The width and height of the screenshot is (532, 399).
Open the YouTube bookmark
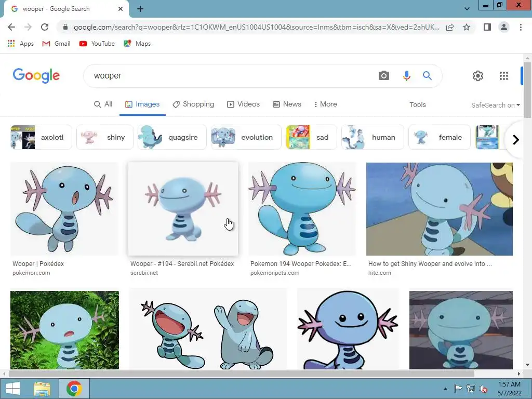pos(97,44)
